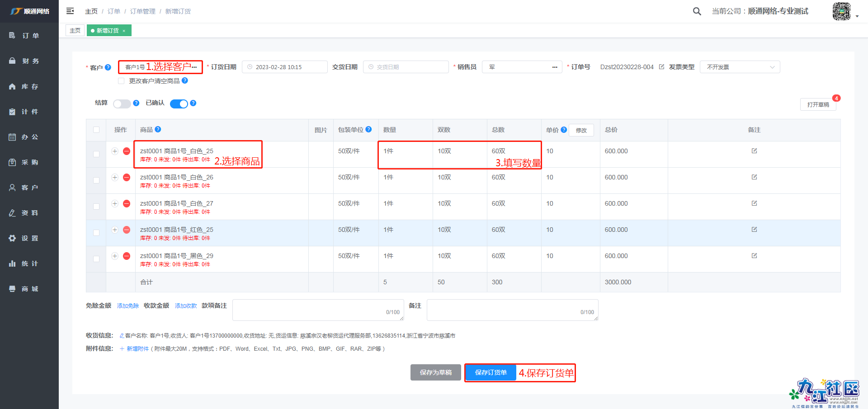Screen dimensions: 868x409
Task: Edit remark icon for 商品1号_红色_25 row
Action: 754,230
